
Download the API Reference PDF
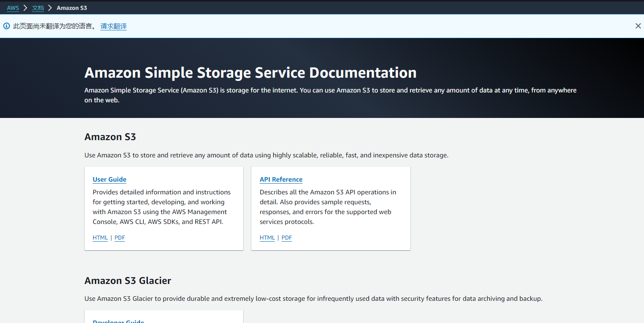tap(287, 238)
